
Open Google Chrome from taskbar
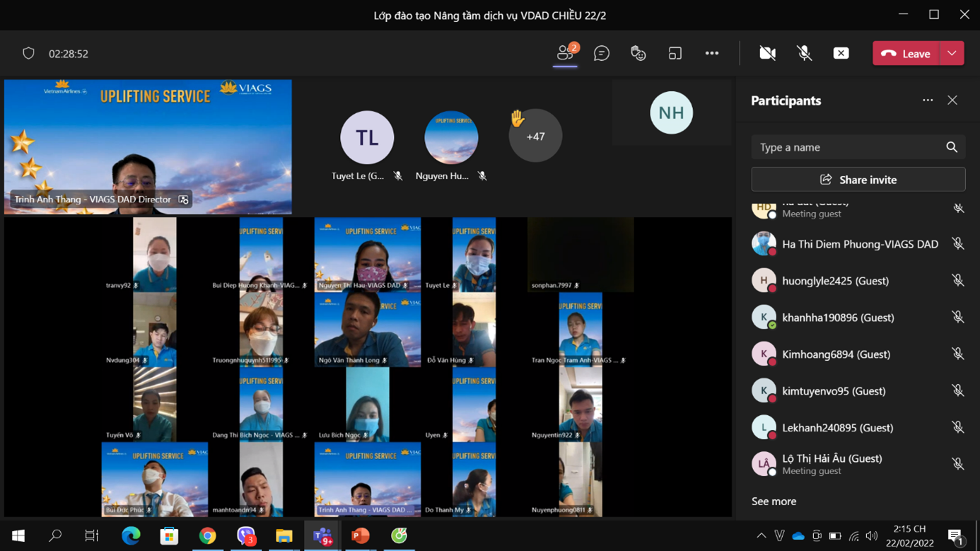click(x=207, y=536)
